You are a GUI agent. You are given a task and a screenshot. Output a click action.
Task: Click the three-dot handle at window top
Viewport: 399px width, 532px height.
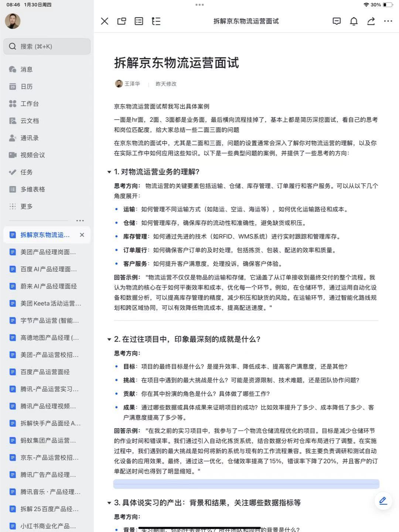[x=199, y=5]
